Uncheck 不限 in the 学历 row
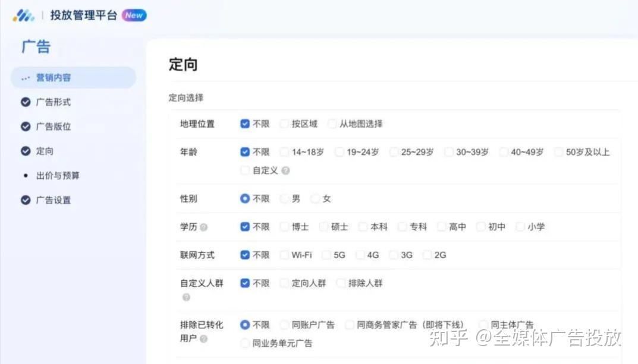 (245, 227)
